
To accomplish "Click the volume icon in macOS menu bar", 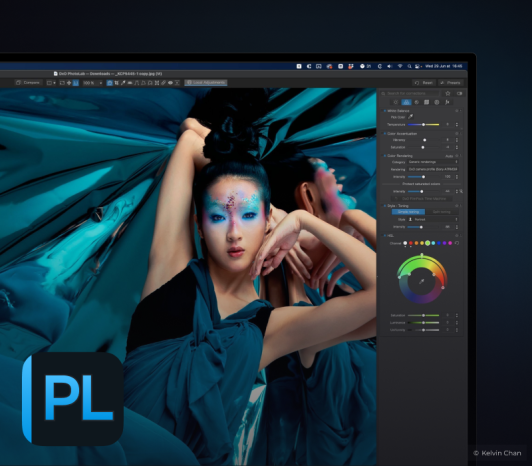I will [x=390, y=66].
